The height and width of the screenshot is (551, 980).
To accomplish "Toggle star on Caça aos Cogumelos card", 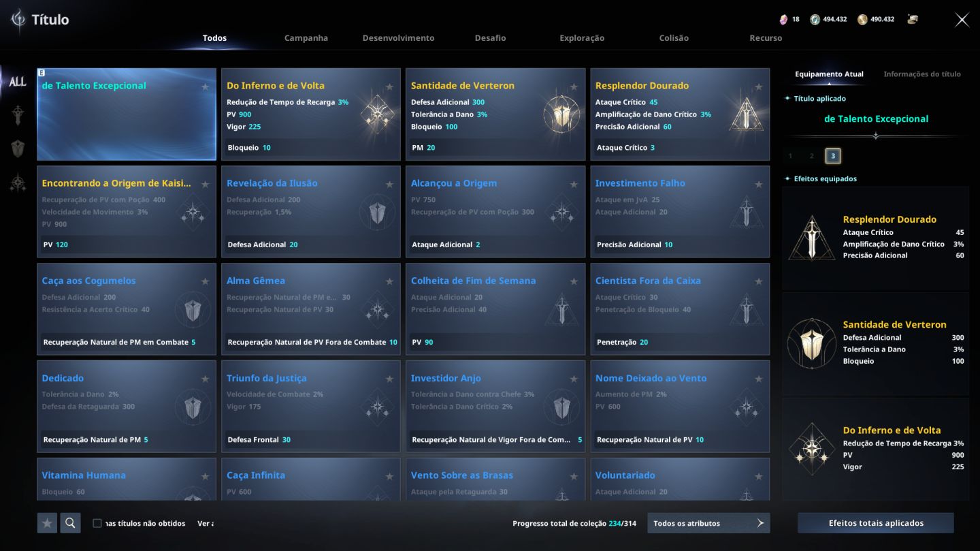I will (x=205, y=281).
